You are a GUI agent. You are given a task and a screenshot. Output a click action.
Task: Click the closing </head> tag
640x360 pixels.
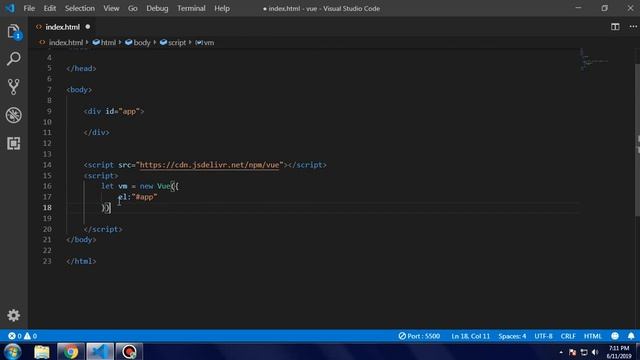pos(81,68)
